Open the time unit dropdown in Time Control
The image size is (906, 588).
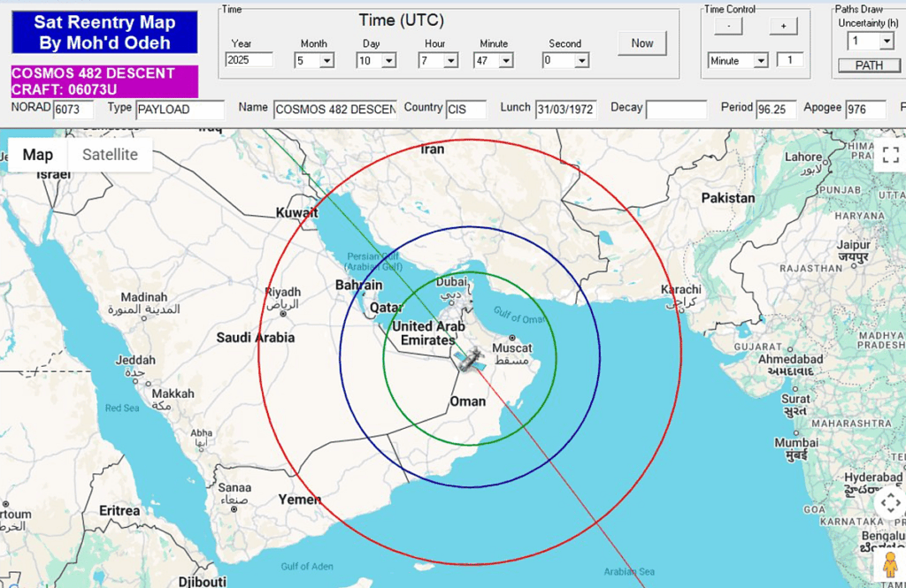[x=760, y=60]
